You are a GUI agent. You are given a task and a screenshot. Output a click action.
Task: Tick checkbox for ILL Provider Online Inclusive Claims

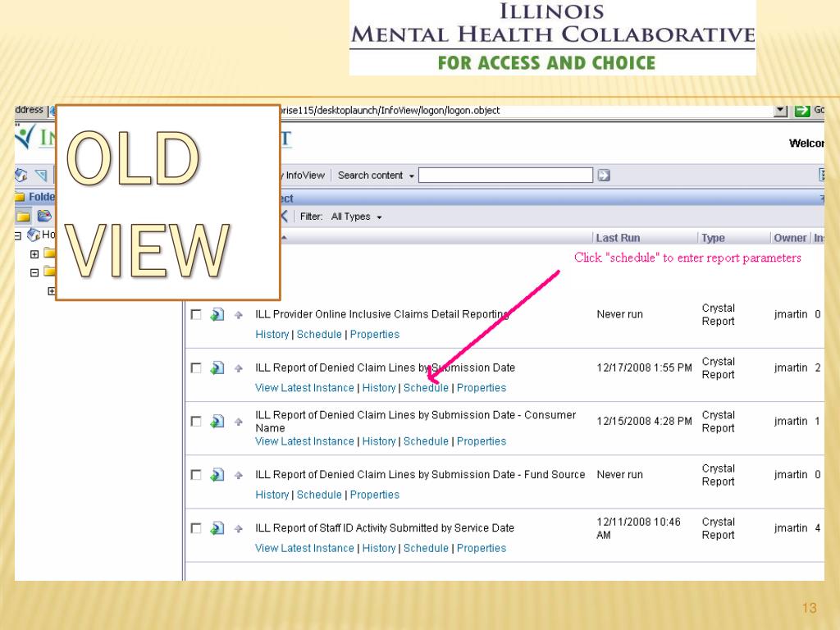click(196, 314)
